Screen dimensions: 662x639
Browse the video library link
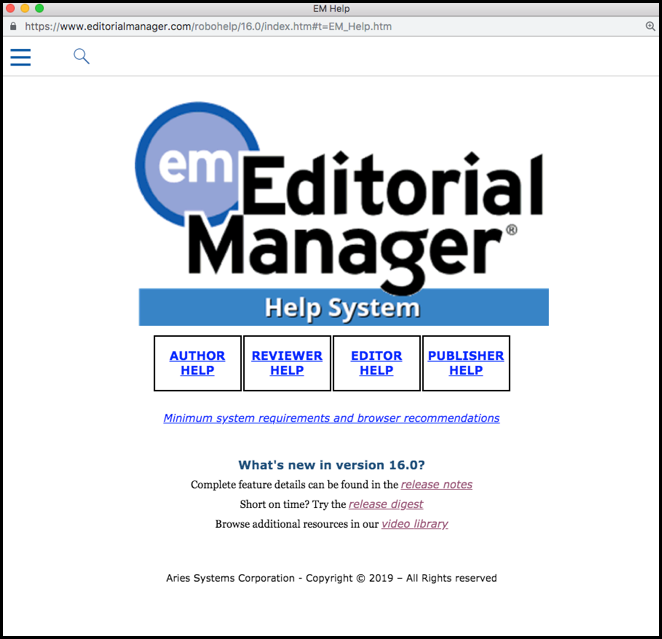point(414,524)
